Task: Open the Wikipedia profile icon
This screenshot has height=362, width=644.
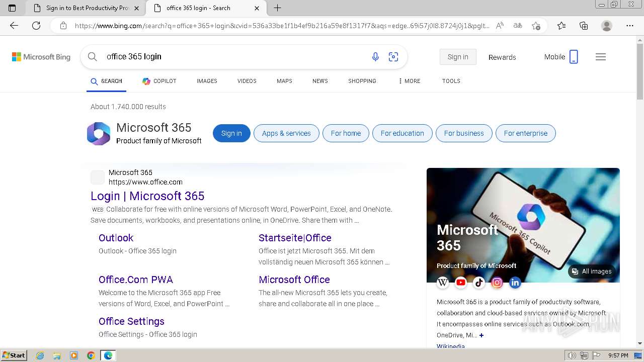Action: (x=443, y=283)
